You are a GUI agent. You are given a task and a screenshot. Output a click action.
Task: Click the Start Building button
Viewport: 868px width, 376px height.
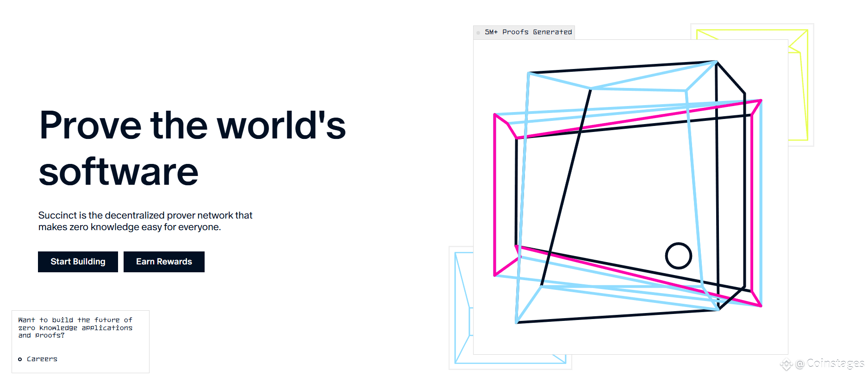(78, 262)
